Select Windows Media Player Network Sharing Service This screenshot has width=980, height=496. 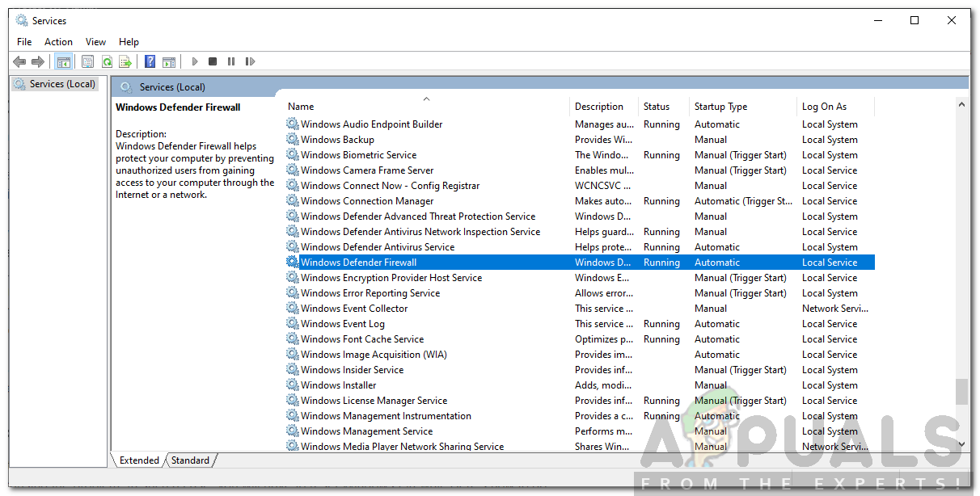tap(402, 447)
